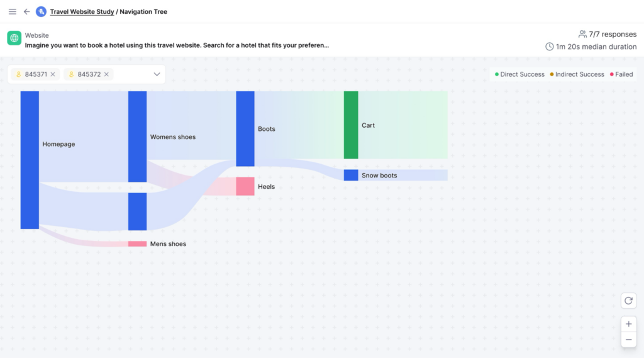Toggle Failed legend item
644x358 pixels.
(621, 74)
